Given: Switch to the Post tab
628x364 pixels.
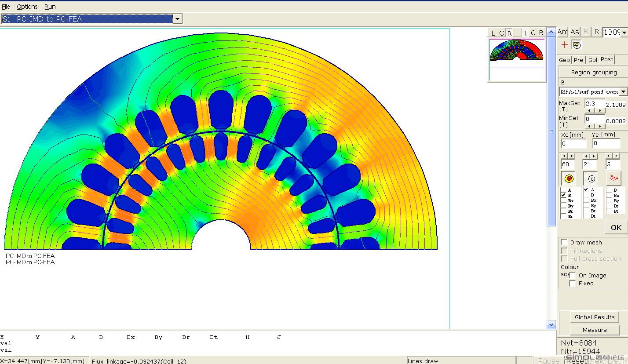Looking at the screenshot, I should (x=607, y=59).
